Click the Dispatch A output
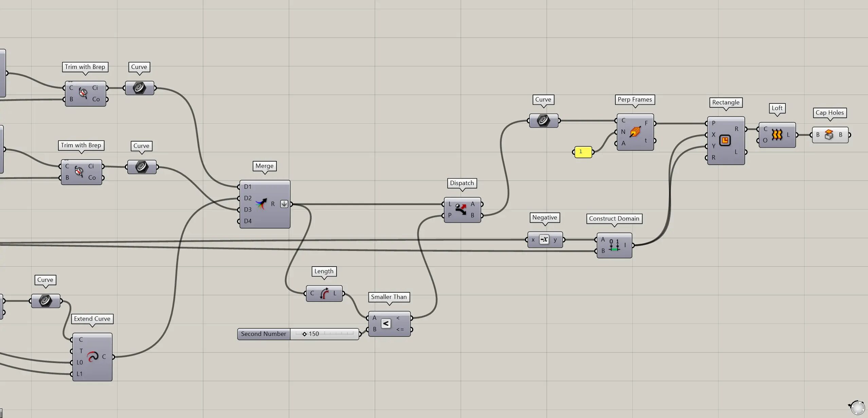868x418 pixels. [x=472, y=204]
